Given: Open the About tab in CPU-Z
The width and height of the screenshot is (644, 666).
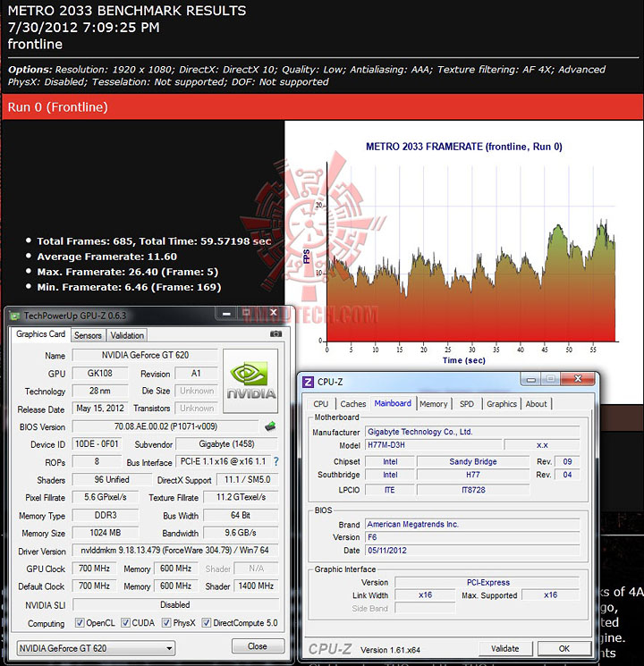Looking at the screenshot, I should click(x=536, y=404).
